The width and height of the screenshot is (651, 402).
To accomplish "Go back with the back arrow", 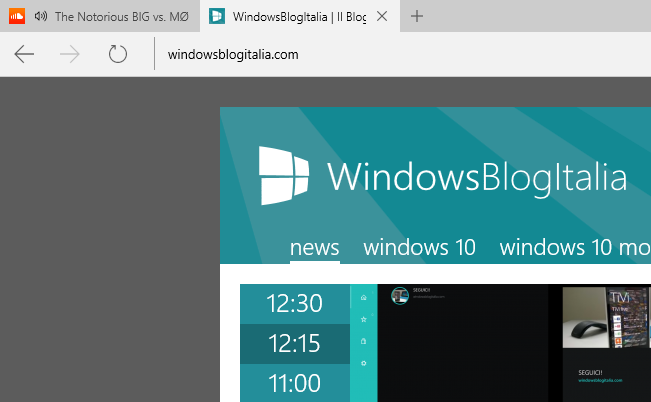I will click(24, 54).
